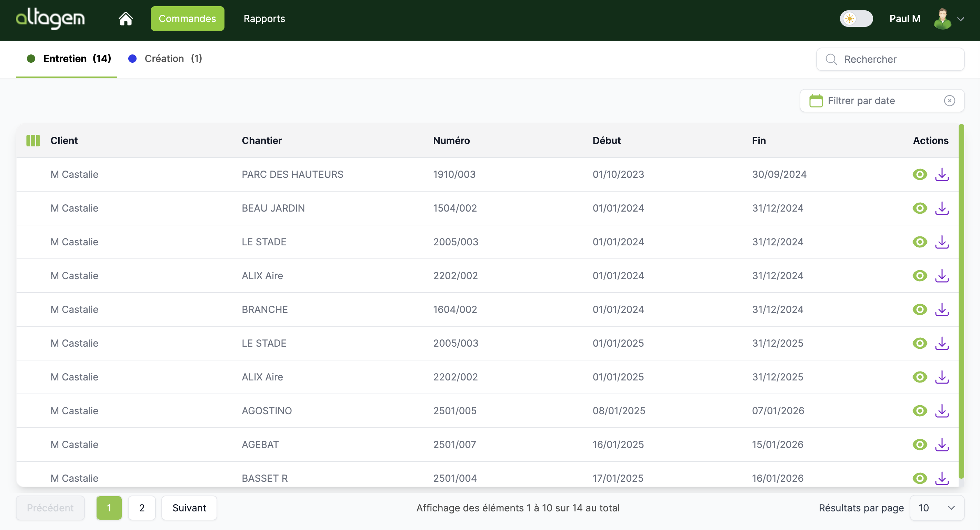Go to the next page with Suivant

tap(189, 508)
